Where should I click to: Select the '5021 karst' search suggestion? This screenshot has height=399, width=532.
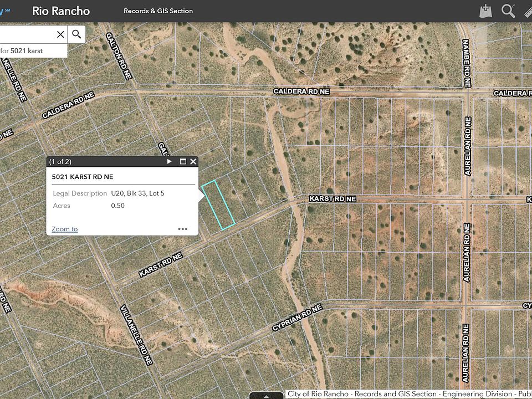27,51
